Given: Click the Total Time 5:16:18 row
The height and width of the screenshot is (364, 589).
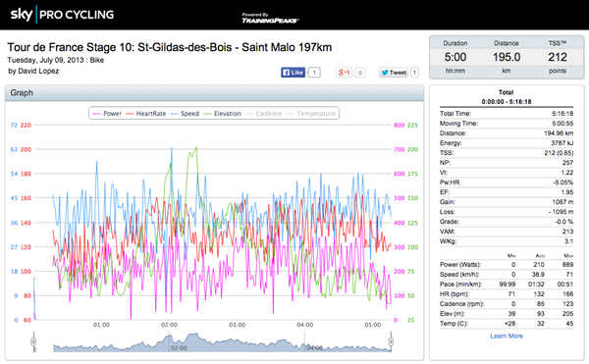Looking at the screenshot, I should click(507, 114).
